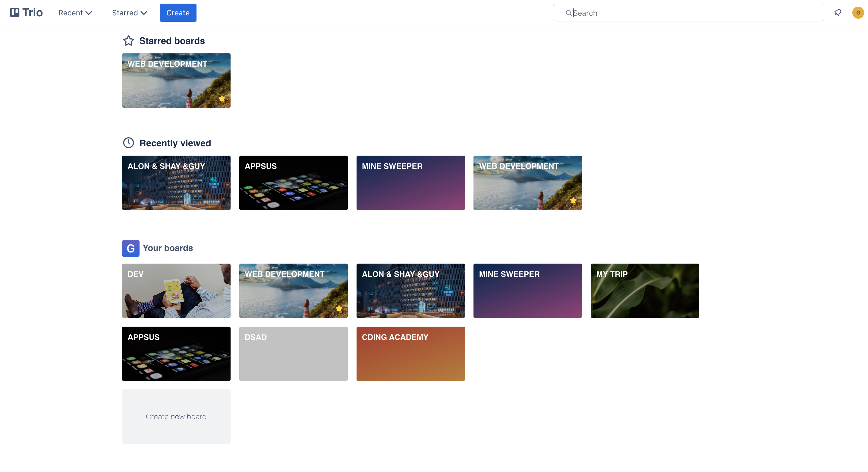Open MINE SWEEPER in Recently viewed
The width and height of the screenshot is (868, 472).
(x=410, y=183)
